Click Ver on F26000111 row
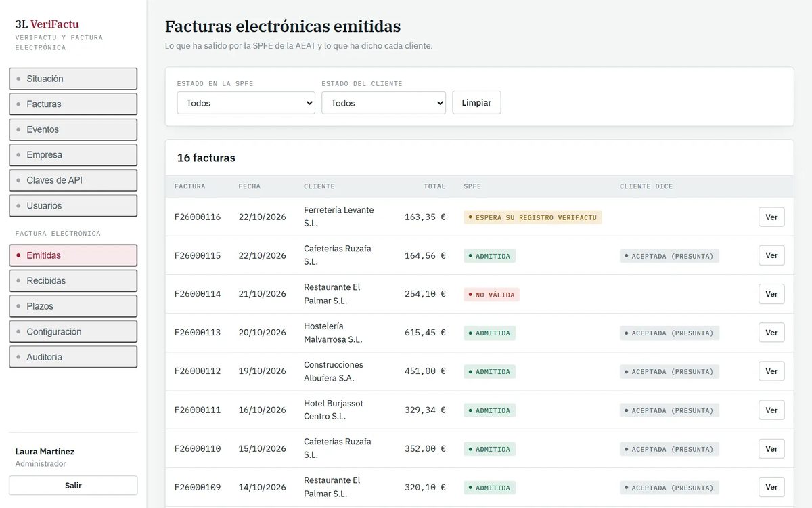The image size is (812, 508). [771, 410]
